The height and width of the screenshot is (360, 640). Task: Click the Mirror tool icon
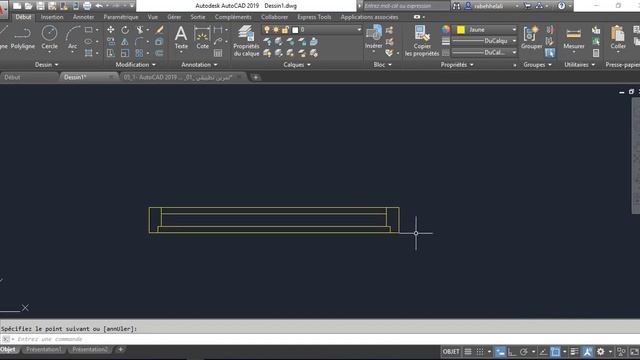125,42
